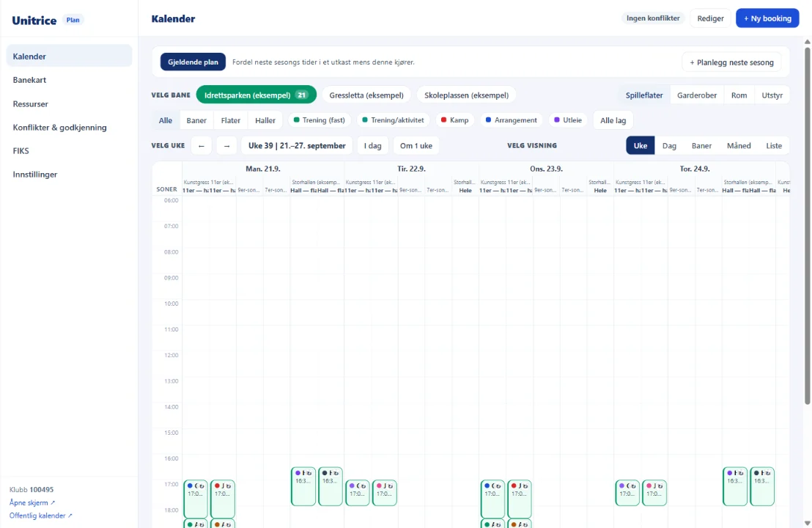Open Åpne skjerm external link

(x=32, y=502)
